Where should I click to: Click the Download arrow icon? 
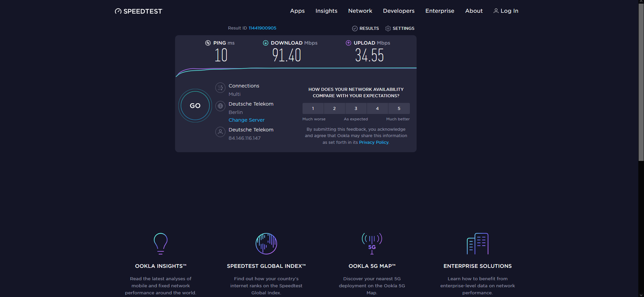tap(266, 43)
